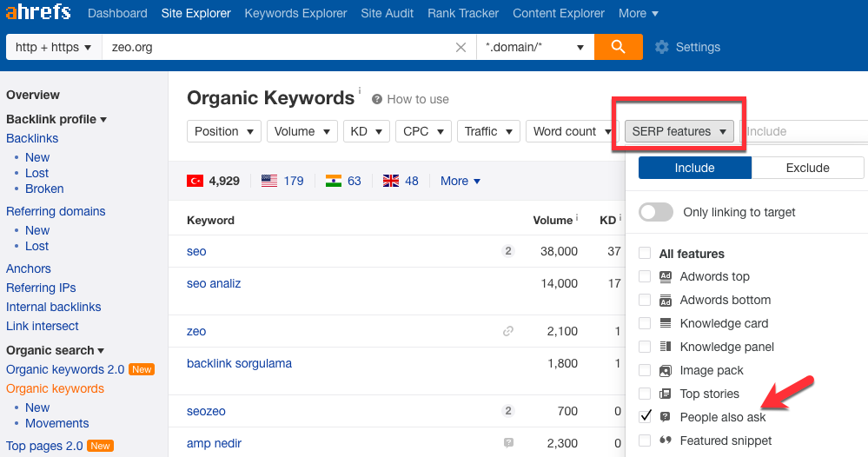The image size is (868, 457).
Task: Click the sitelink icon on zeo row
Action: coord(507,331)
